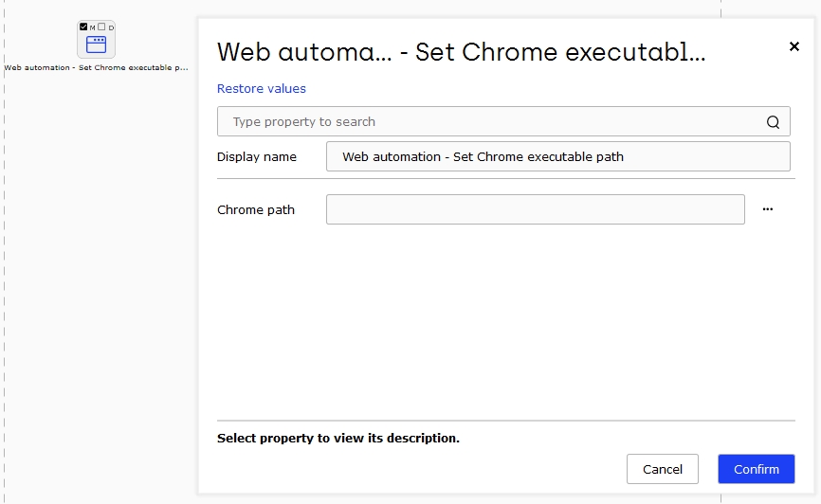Click the dialog title heading text
The height and width of the screenshot is (504, 821).
click(x=462, y=52)
